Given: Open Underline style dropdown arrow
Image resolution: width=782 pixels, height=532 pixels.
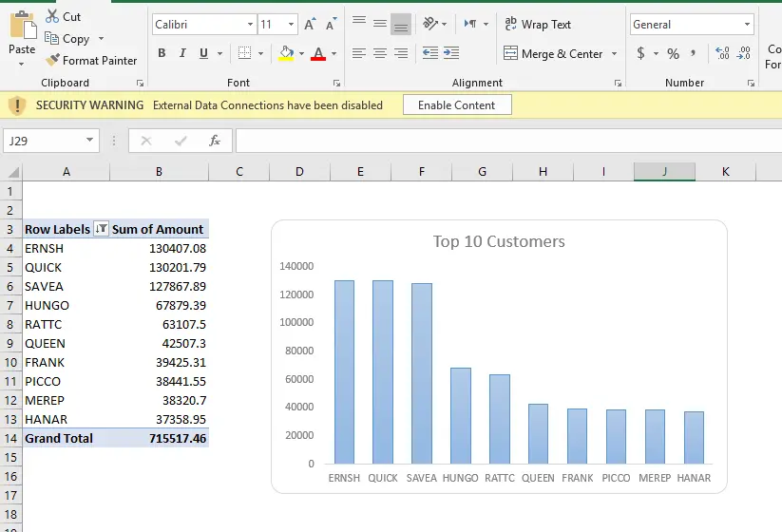Looking at the screenshot, I should [219, 53].
